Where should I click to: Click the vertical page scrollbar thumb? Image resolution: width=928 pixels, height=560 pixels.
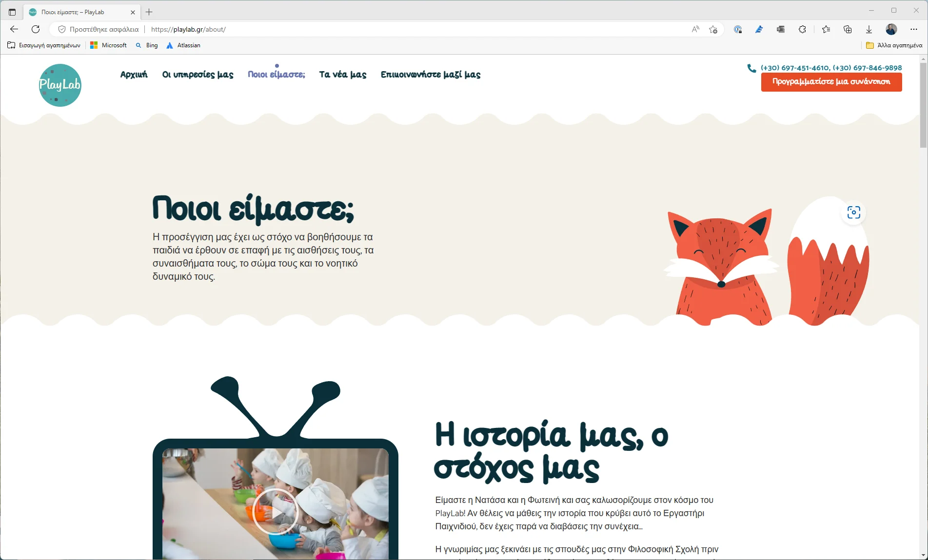pos(923,105)
